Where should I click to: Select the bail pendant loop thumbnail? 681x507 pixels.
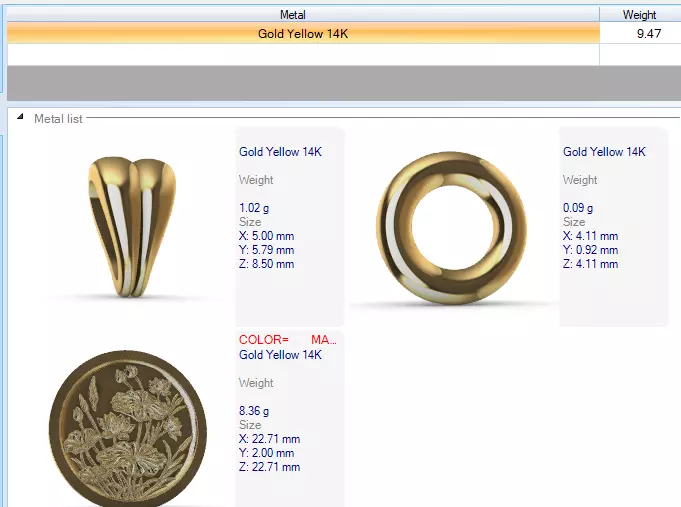pos(132,227)
